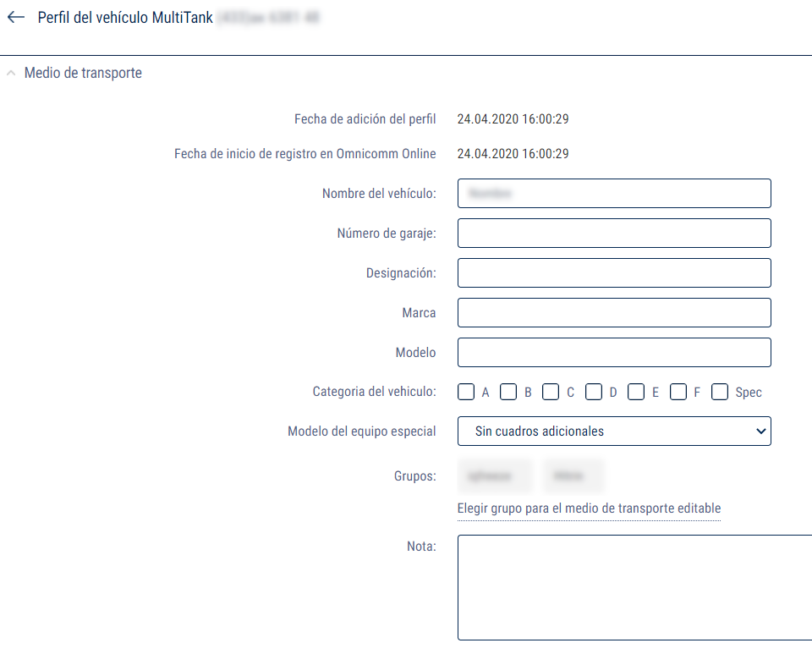The image size is (812, 654).
Task: Open 'Elegir grupo para el medio de transporte' link
Action: (x=589, y=508)
